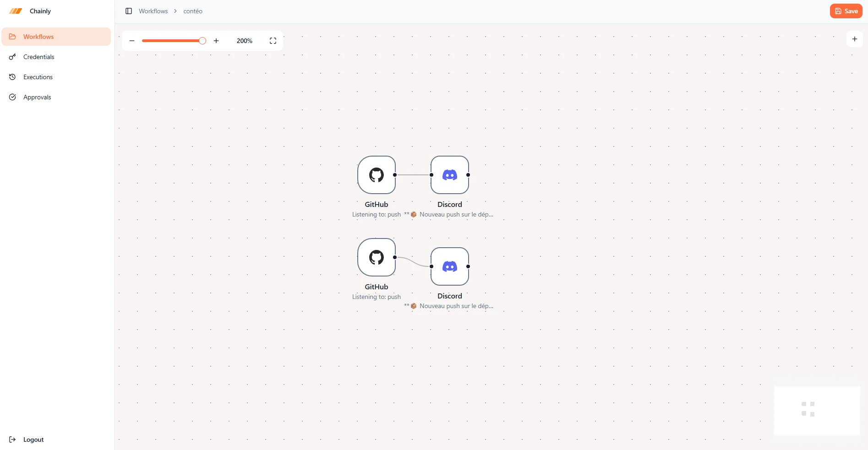868x450 pixels.
Task: Toggle the sidebar panel icon
Action: 129,11
